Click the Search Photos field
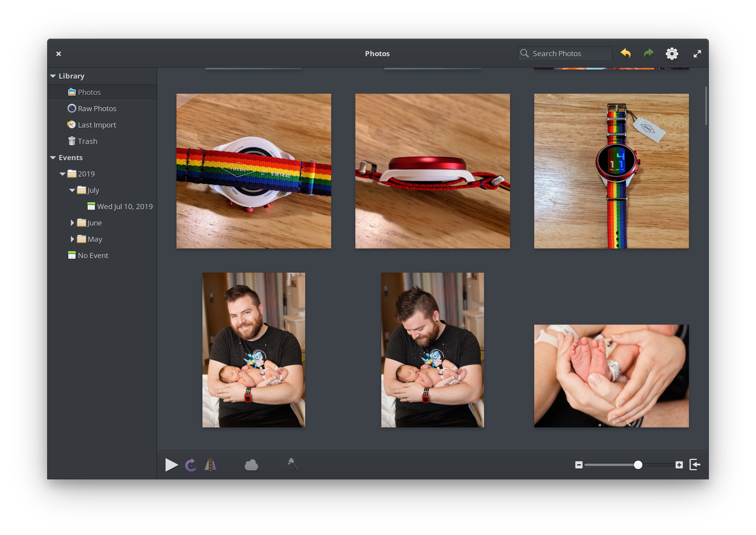 coord(565,54)
